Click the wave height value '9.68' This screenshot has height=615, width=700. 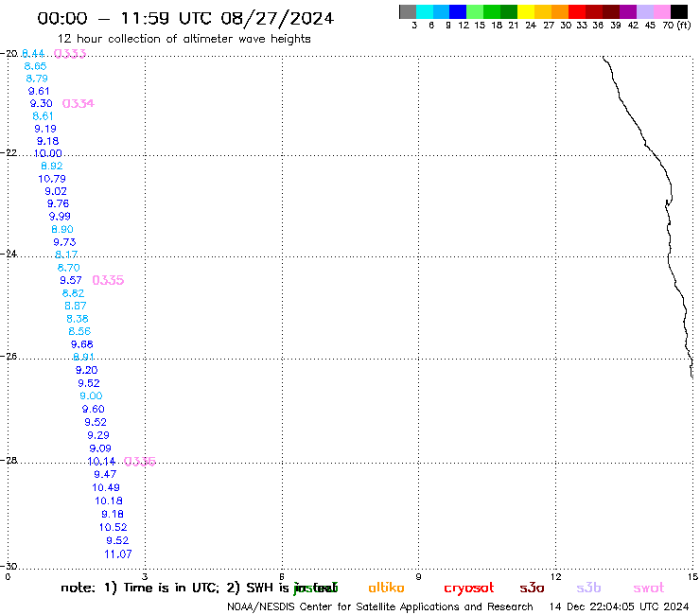(81, 344)
